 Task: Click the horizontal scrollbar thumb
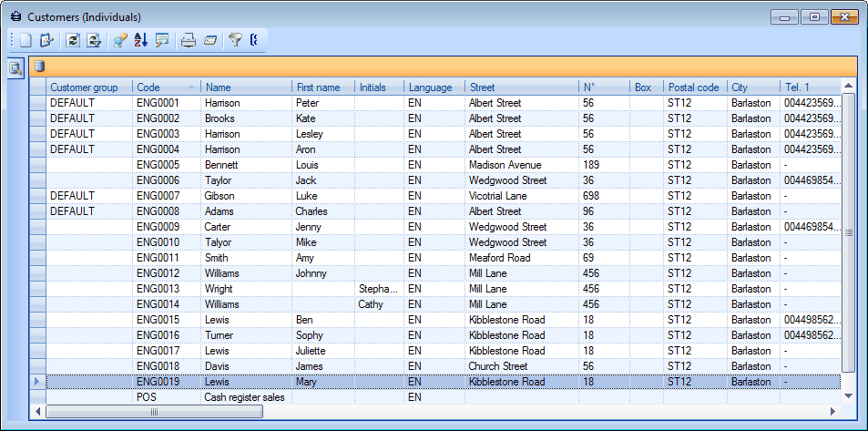coord(155,412)
